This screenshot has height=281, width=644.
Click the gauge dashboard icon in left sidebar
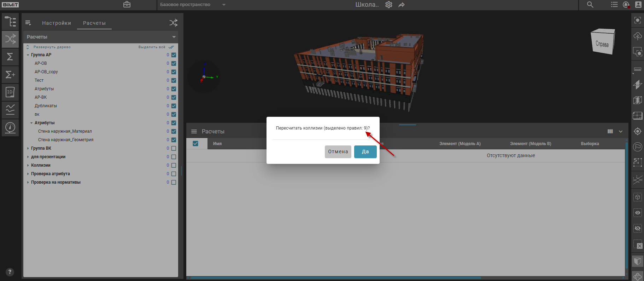pos(10,127)
